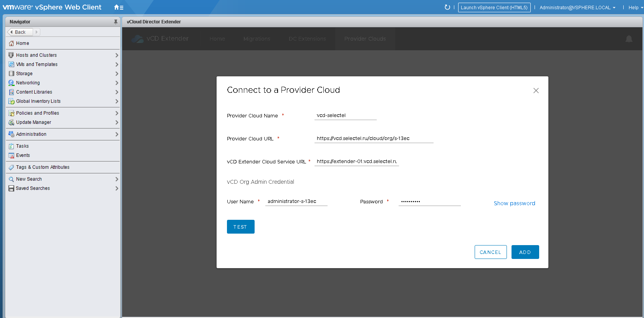Click the Hosts and Clusters icon

[x=12, y=55]
